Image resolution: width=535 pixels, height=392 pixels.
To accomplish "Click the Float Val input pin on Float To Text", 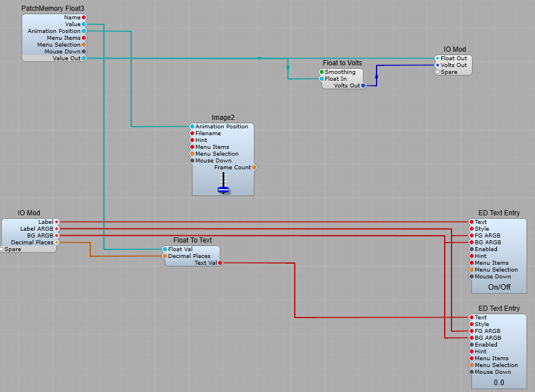I will click(x=165, y=249).
